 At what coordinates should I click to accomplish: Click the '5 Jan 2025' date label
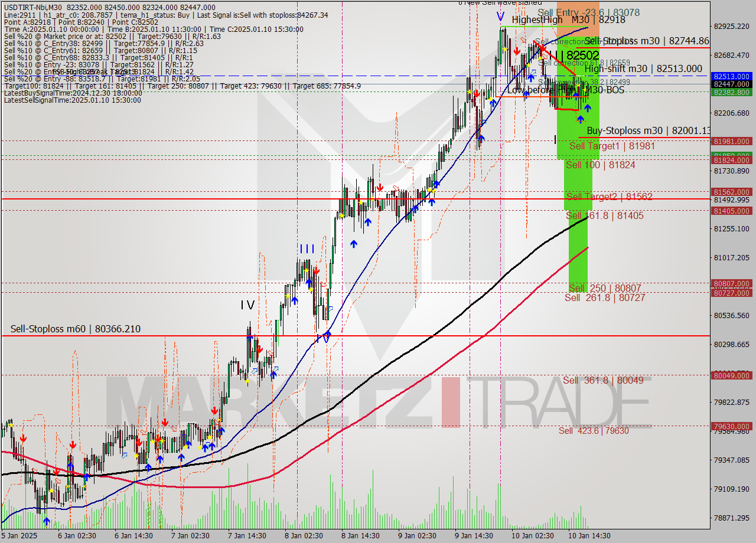tap(18, 536)
